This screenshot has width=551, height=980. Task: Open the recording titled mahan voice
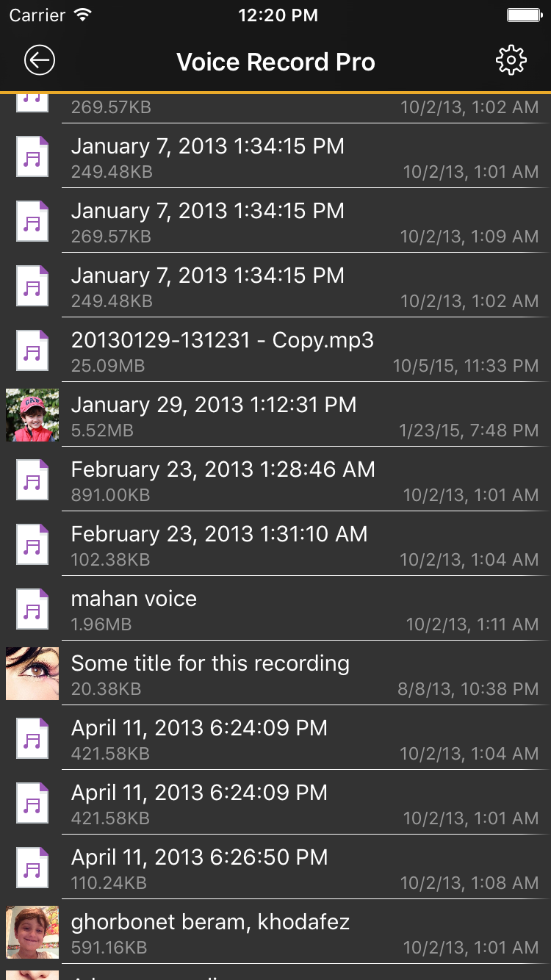click(294, 609)
